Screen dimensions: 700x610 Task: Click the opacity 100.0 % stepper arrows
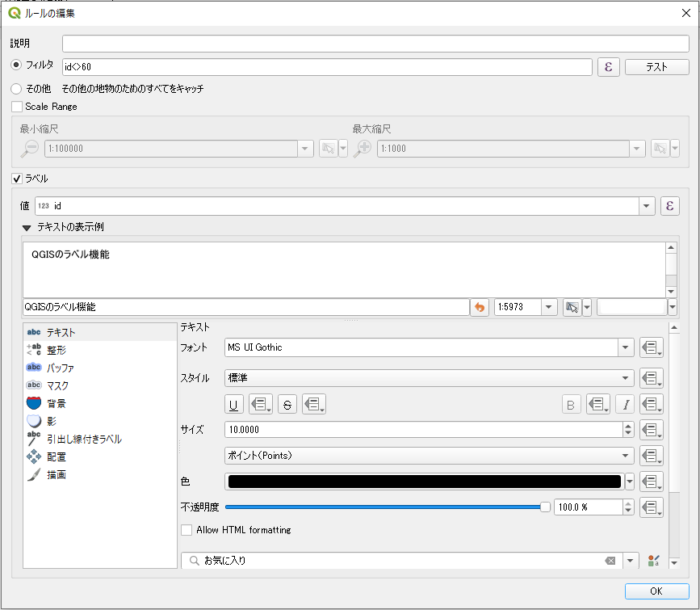point(628,507)
